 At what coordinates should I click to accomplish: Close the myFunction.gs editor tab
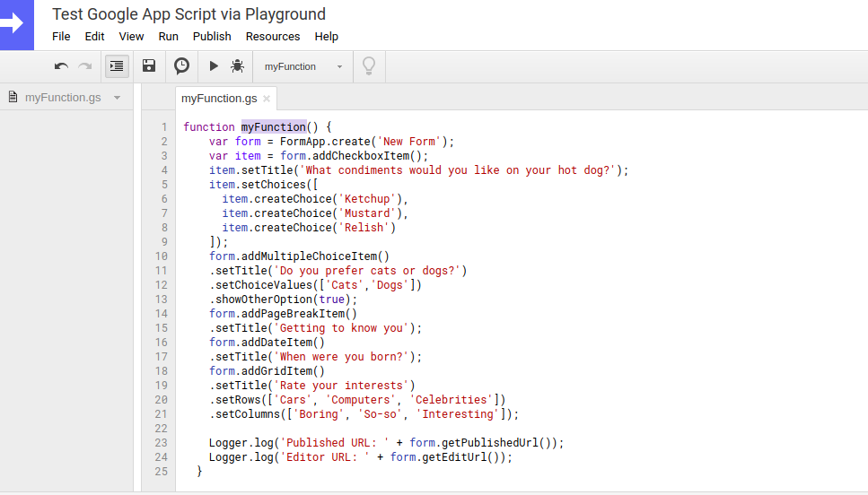[x=267, y=99]
